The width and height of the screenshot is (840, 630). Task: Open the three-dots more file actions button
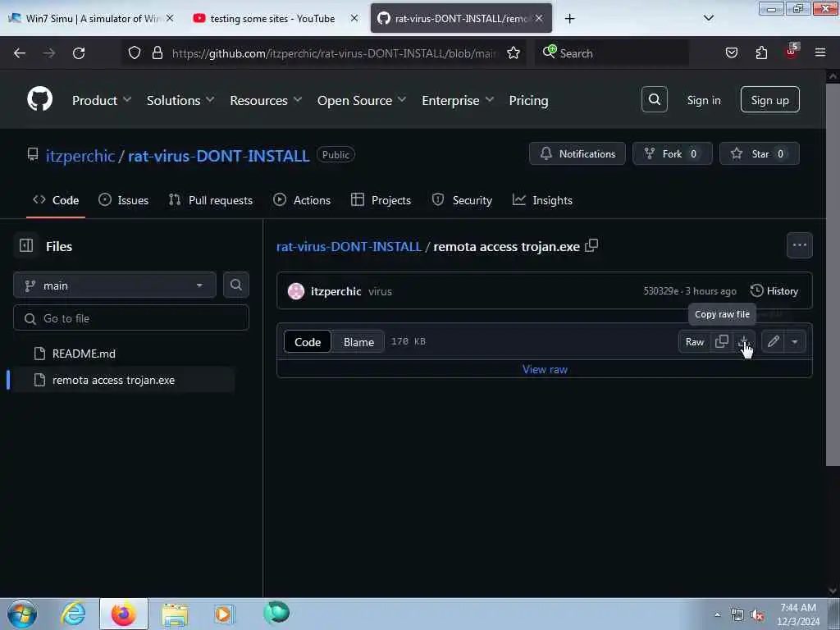click(799, 245)
